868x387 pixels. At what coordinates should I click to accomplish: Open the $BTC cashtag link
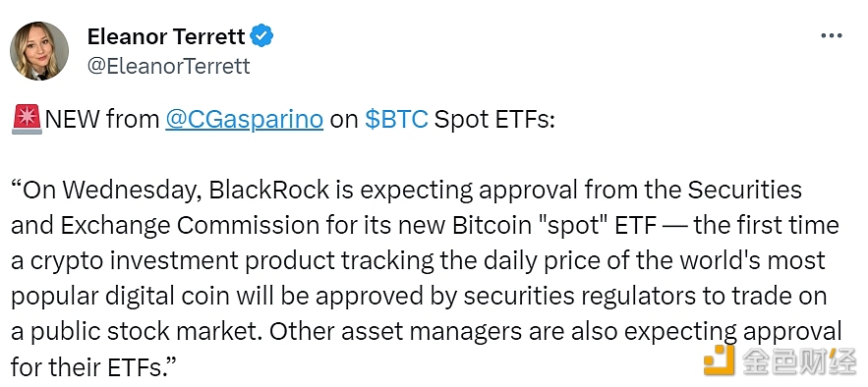click(x=396, y=120)
